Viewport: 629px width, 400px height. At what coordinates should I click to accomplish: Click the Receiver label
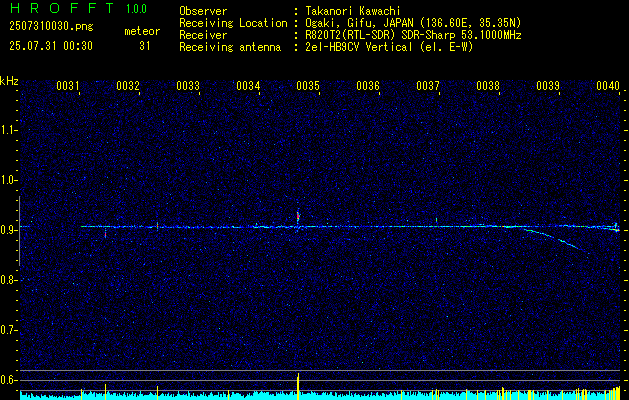[203, 35]
